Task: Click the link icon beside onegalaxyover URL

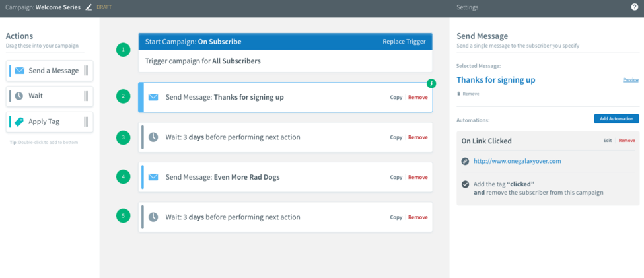Action: [465, 161]
